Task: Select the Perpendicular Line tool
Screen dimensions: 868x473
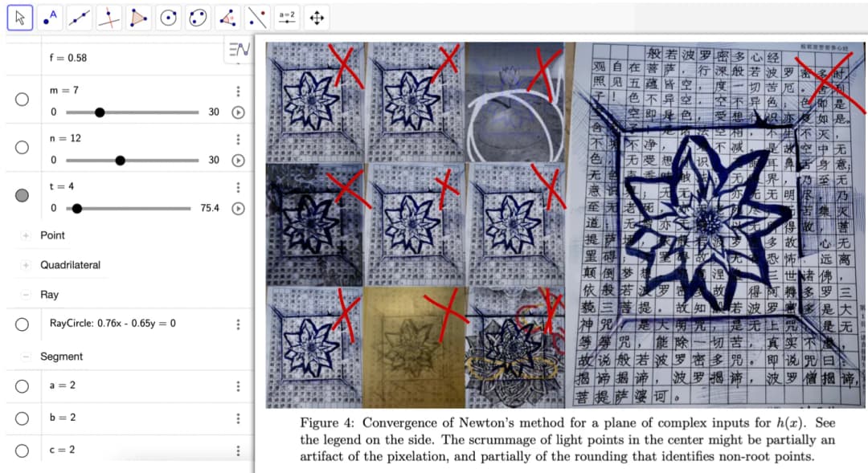Action: click(109, 18)
